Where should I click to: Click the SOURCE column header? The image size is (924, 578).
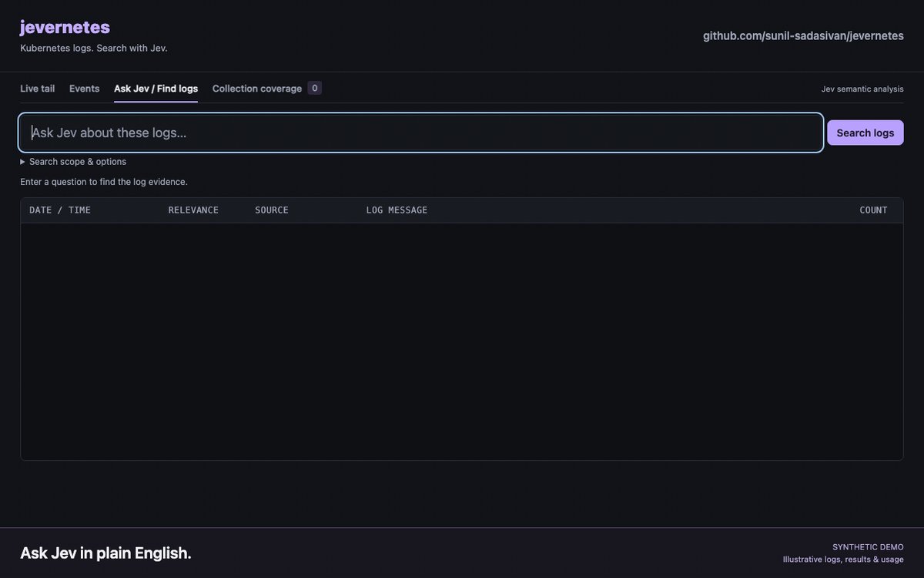272,210
